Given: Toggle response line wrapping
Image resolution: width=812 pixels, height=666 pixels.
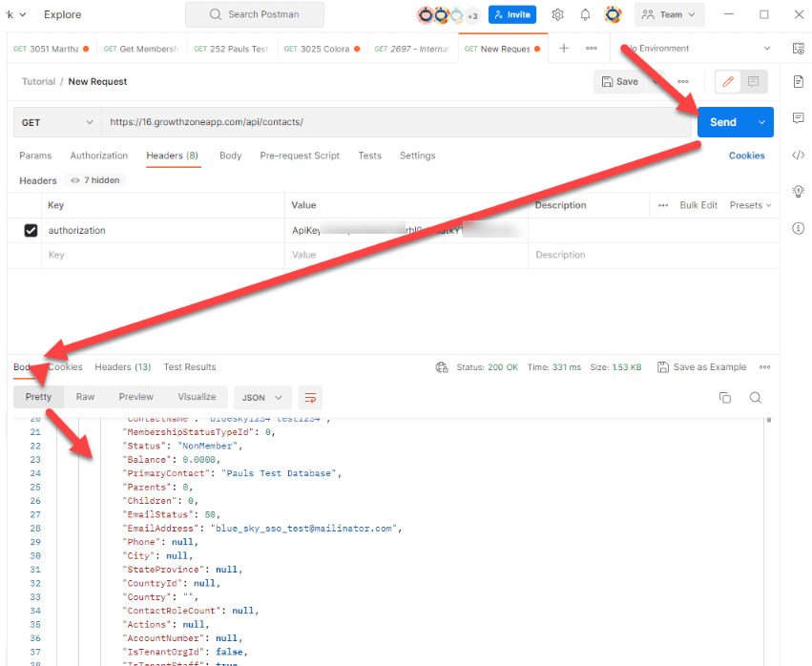Looking at the screenshot, I should coord(310,397).
